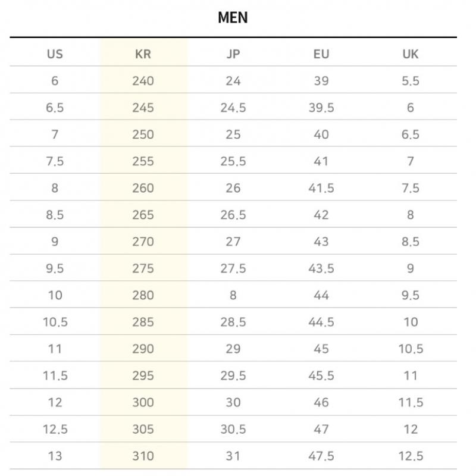Select the EU size 44.5 cell
Screen dimensions: 476x476
pyautogui.click(x=321, y=322)
